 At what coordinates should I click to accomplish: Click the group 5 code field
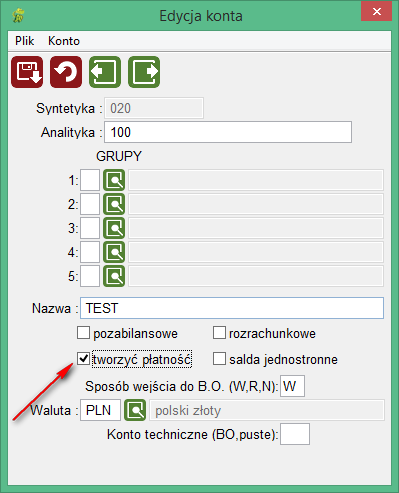point(90,276)
